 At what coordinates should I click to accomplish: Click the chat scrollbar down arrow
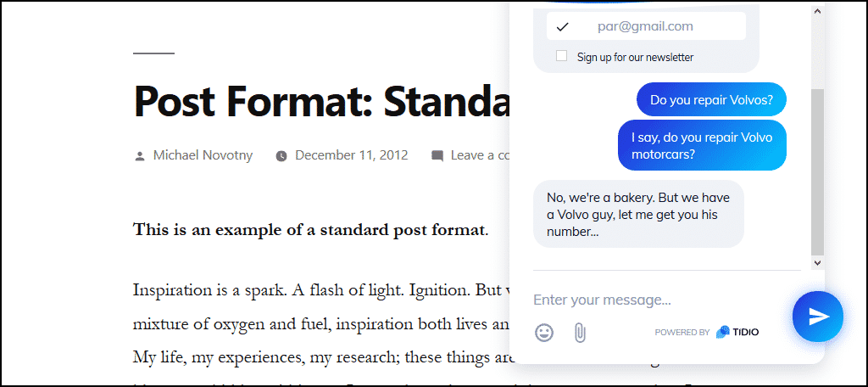818,263
